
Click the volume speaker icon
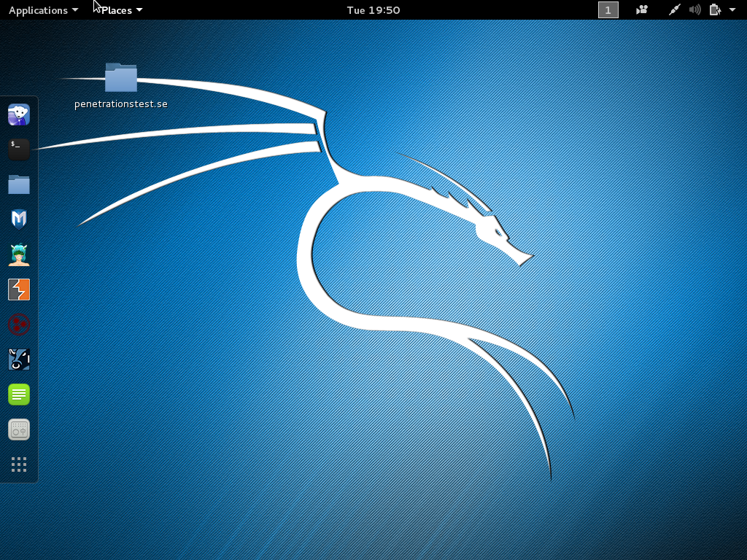pyautogui.click(x=695, y=10)
